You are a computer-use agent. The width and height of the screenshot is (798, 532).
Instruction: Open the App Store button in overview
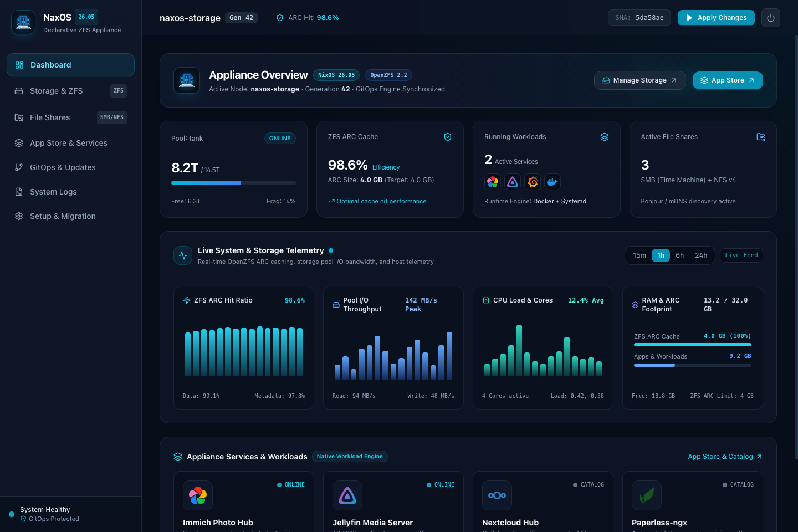coord(728,80)
